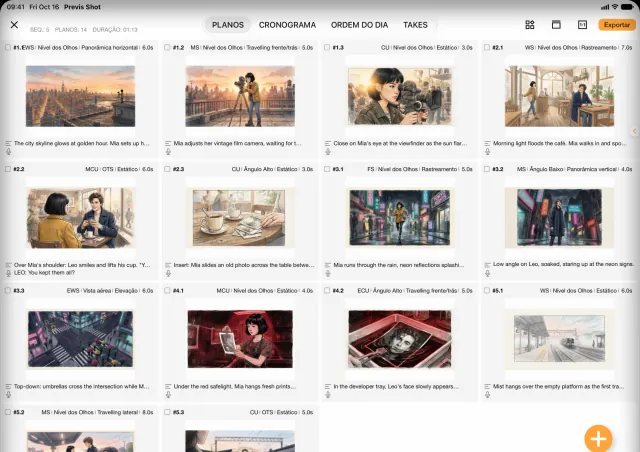Click the description lines icon of shot #2.1
The width and height of the screenshot is (640, 452).
pyautogui.click(x=487, y=144)
